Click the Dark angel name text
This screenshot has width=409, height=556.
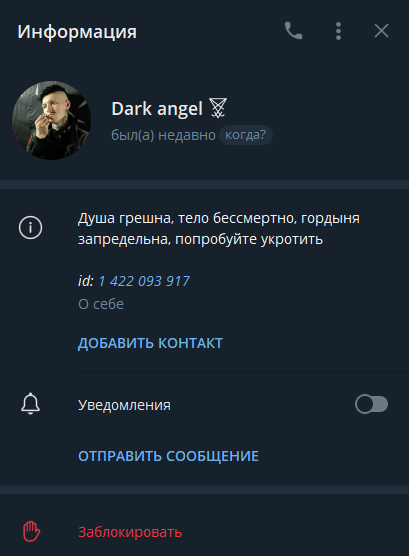coord(157,108)
